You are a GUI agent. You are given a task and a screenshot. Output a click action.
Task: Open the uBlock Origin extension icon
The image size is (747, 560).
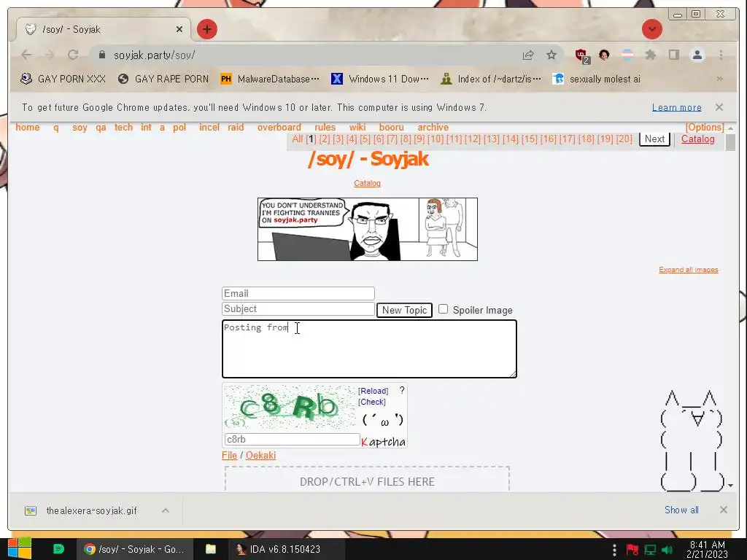click(x=581, y=55)
